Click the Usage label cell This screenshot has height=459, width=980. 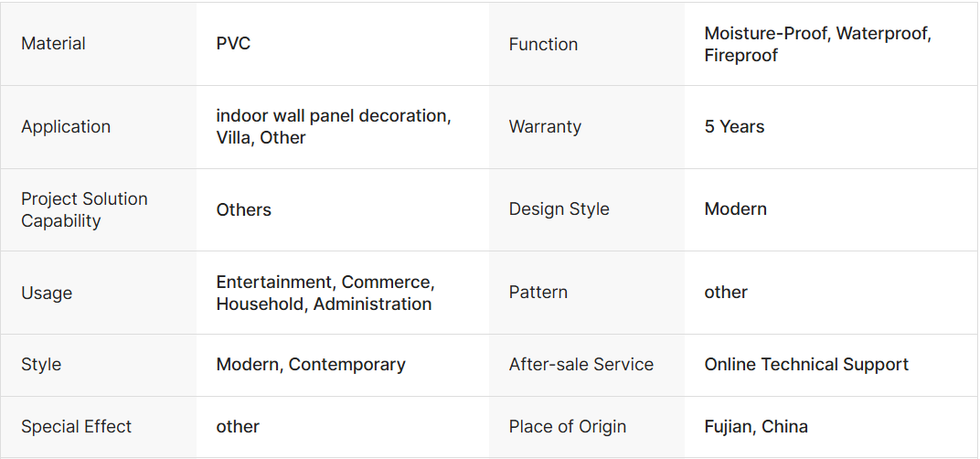pos(47,293)
